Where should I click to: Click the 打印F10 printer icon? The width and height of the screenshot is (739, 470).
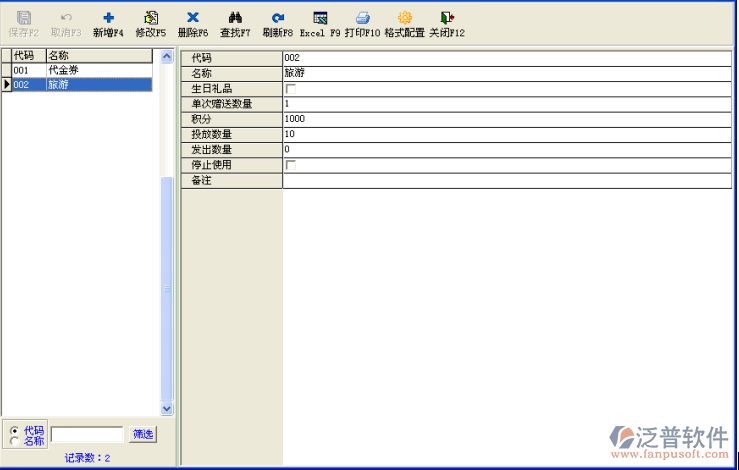[x=363, y=18]
